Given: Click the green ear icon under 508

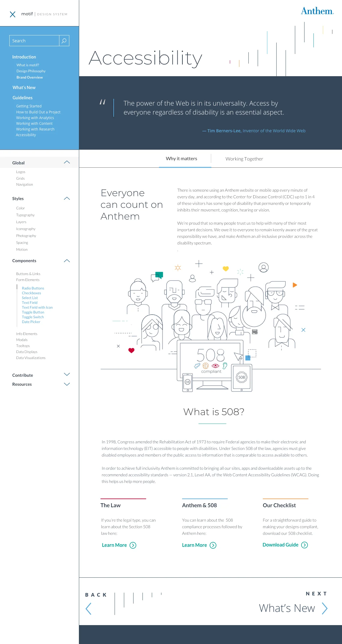Looking at the screenshot, I should point(225,366).
